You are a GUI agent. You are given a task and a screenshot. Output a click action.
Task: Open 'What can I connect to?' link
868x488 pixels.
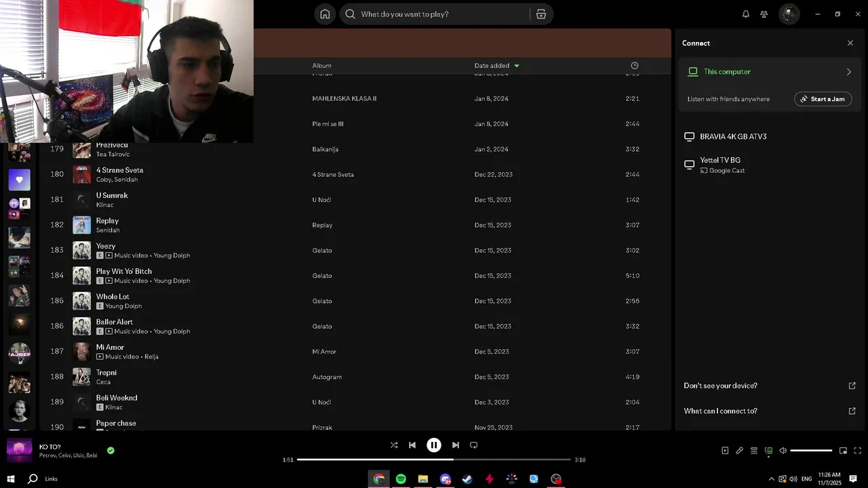(x=770, y=411)
